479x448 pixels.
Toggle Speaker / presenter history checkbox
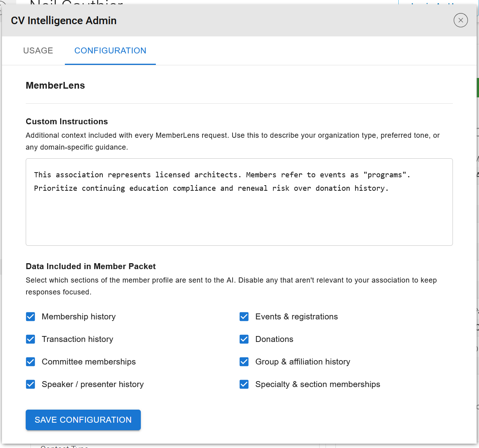click(30, 384)
